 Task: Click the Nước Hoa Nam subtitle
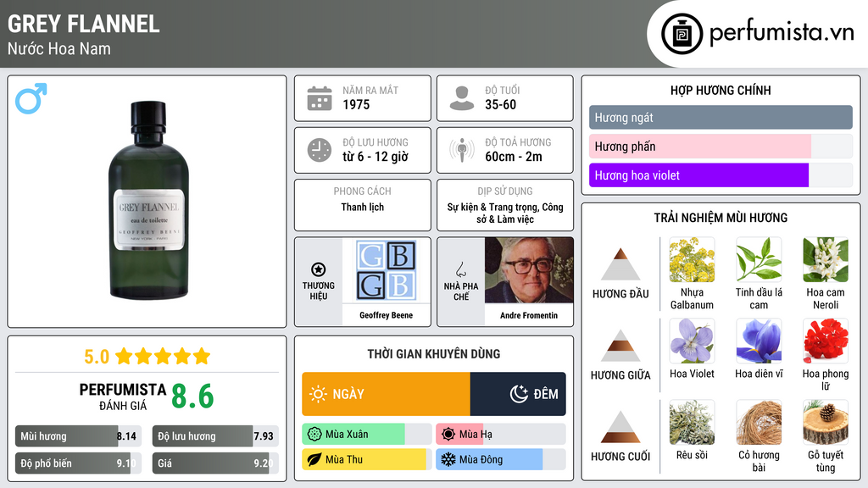59,48
